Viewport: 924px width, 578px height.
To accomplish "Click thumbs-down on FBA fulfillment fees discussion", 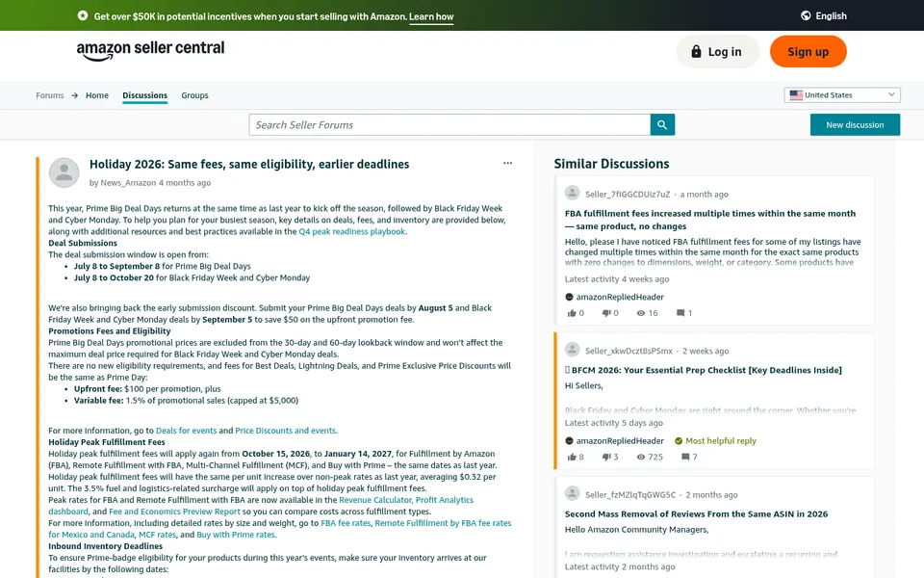I will [x=605, y=313].
